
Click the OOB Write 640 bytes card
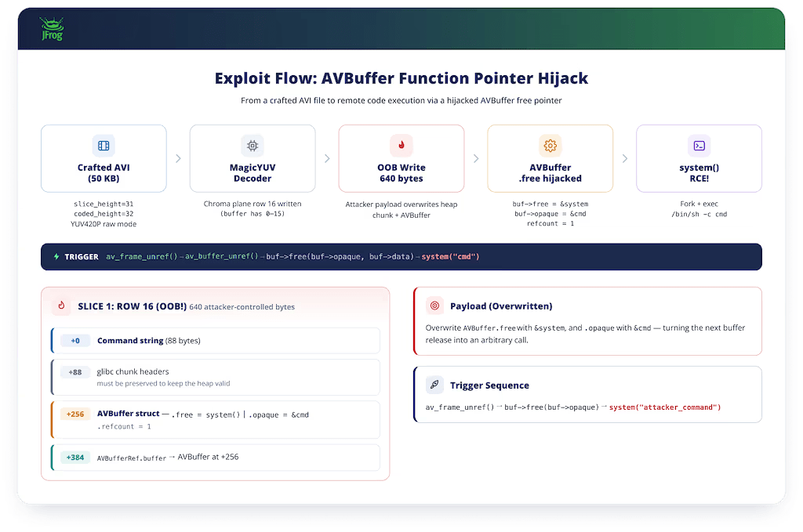click(x=401, y=158)
